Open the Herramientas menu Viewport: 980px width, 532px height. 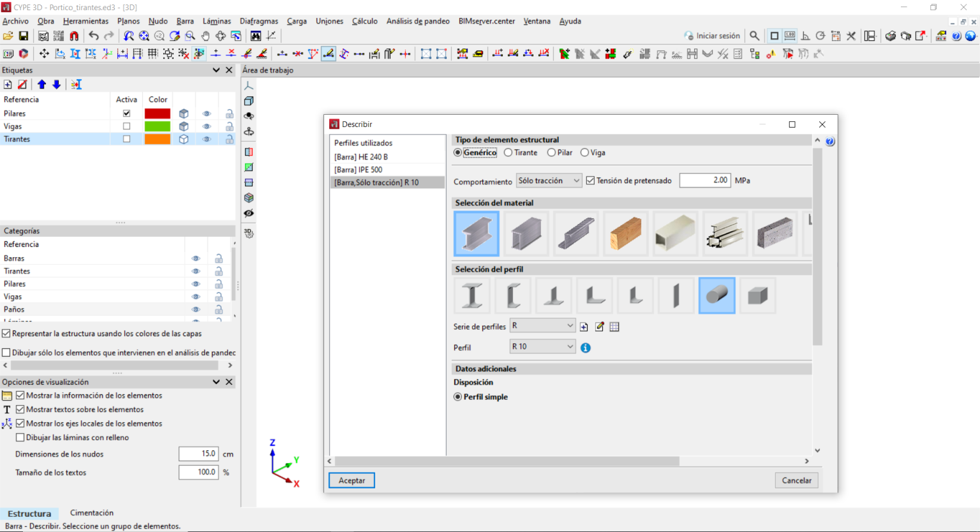[86, 21]
